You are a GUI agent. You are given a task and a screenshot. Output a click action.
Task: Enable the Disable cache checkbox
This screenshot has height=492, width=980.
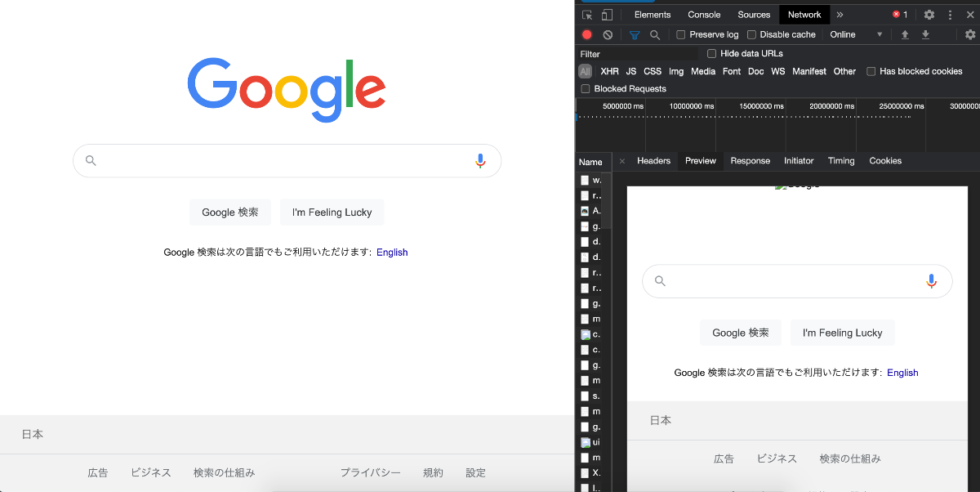click(751, 34)
